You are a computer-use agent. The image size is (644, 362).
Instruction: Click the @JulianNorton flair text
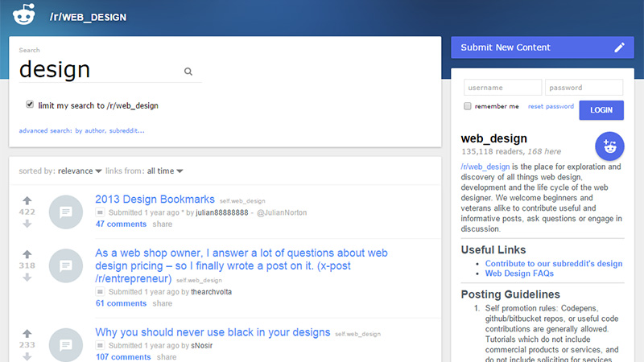point(282,212)
